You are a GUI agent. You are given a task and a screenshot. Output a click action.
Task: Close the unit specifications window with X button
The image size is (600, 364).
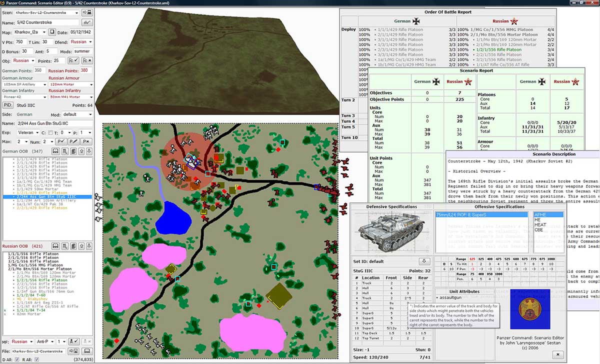point(558,354)
